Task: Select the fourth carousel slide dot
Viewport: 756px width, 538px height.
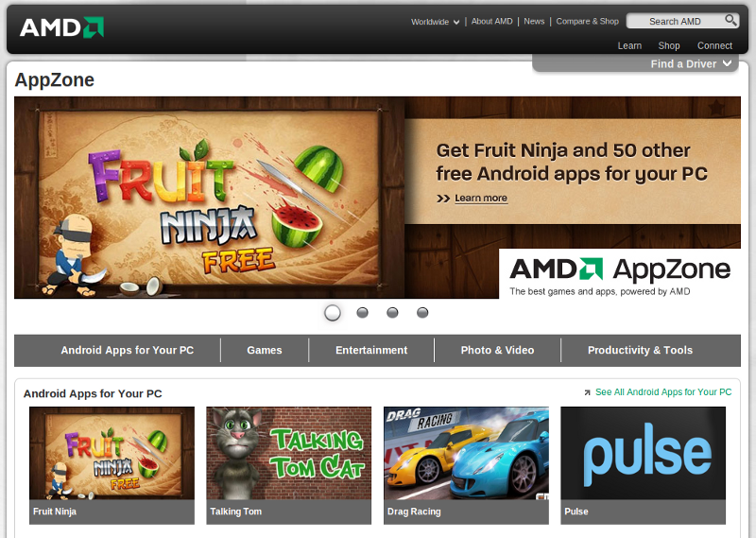Action: point(422,313)
